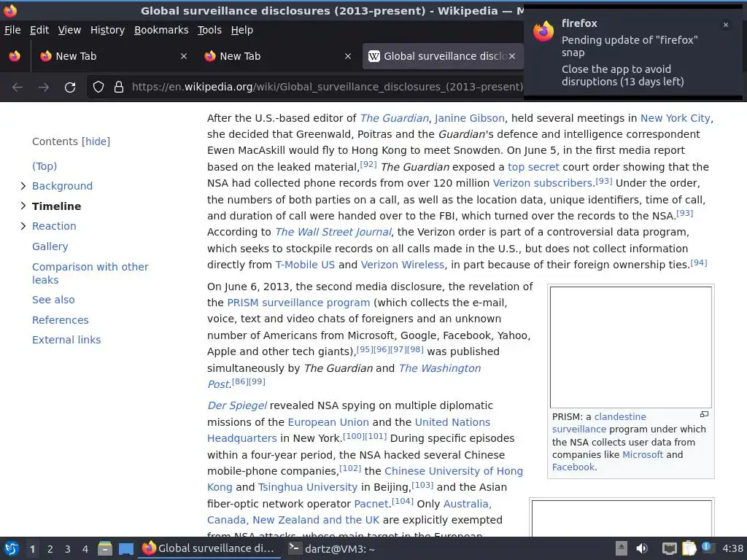Follow the PRISM surveillance program link
The height and width of the screenshot is (560, 747).
point(298,303)
